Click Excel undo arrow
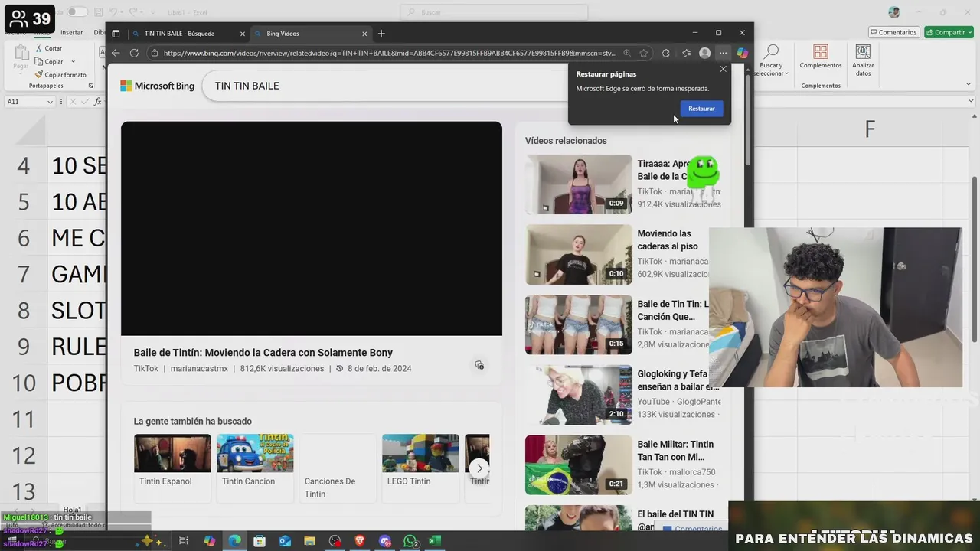This screenshot has width=980, height=551. tap(113, 12)
